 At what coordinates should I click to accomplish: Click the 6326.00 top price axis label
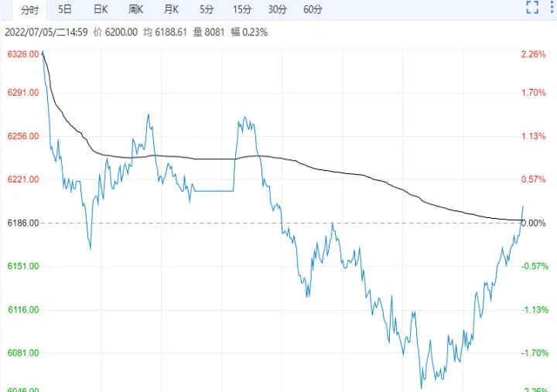22,54
